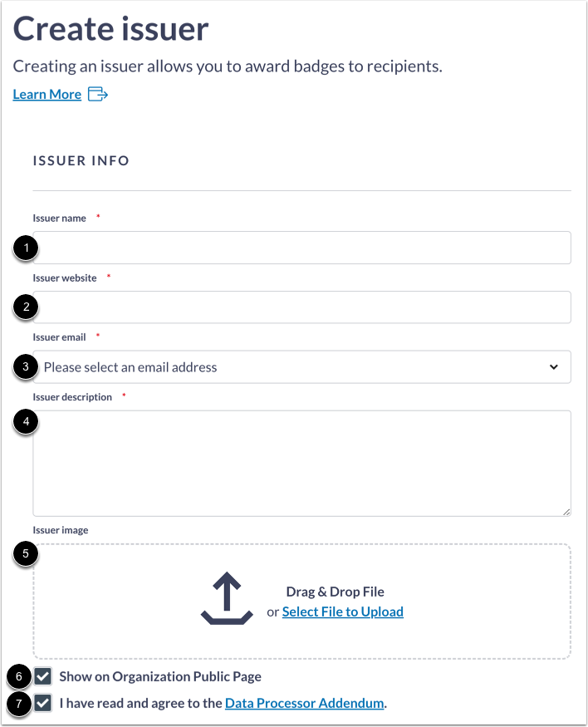Toggle the checkbox beside the badge numbered 6
588x727 pixels.
42,677
